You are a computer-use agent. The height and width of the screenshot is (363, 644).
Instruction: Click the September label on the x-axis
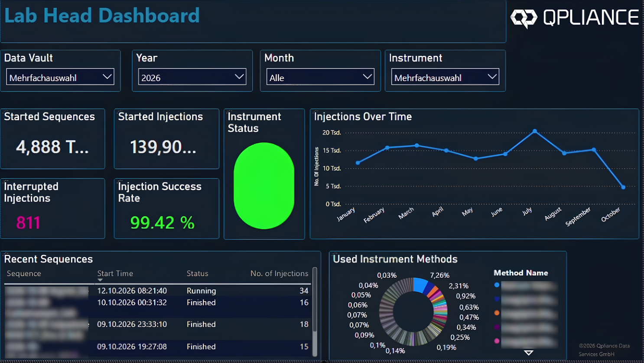pyautogui.click(x=578, y=216)
